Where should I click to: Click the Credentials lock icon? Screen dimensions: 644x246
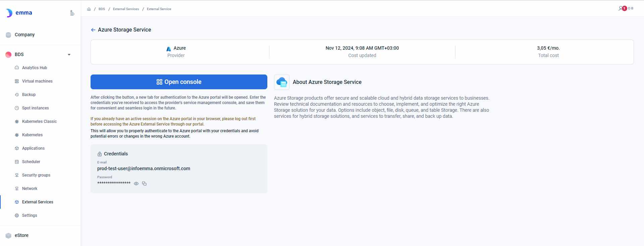coord(100,154)
